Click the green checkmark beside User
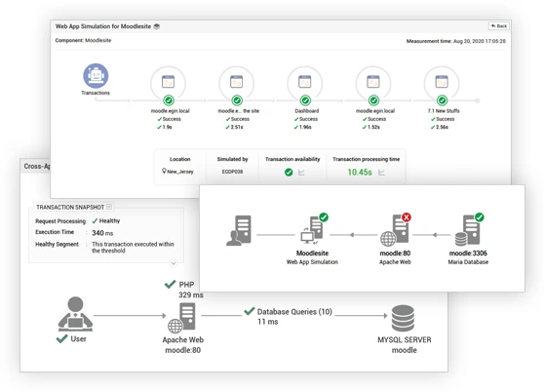The height and width of the screenshot is (392, 544). point(61,338)
